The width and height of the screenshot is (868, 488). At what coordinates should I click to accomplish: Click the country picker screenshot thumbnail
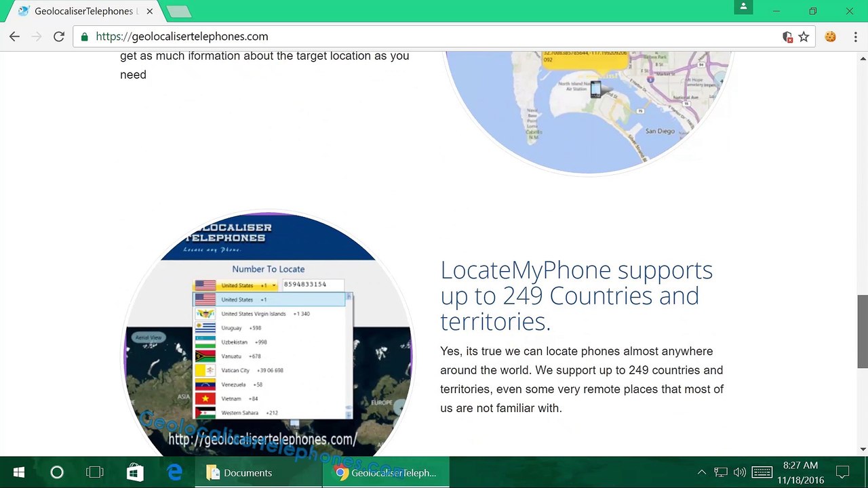click(269, 333)
